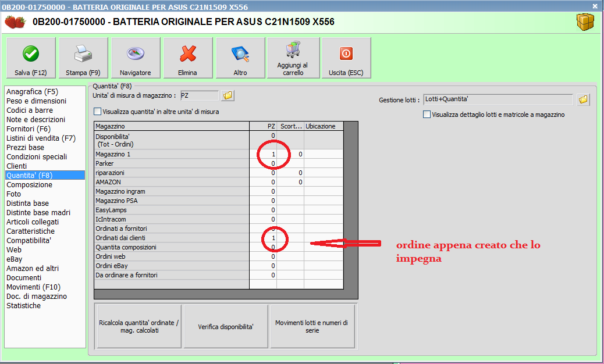Select Clienti in the sidebar
Viewport: 604px width, 364px height.
pyautogui.click(x=16, y=166)
